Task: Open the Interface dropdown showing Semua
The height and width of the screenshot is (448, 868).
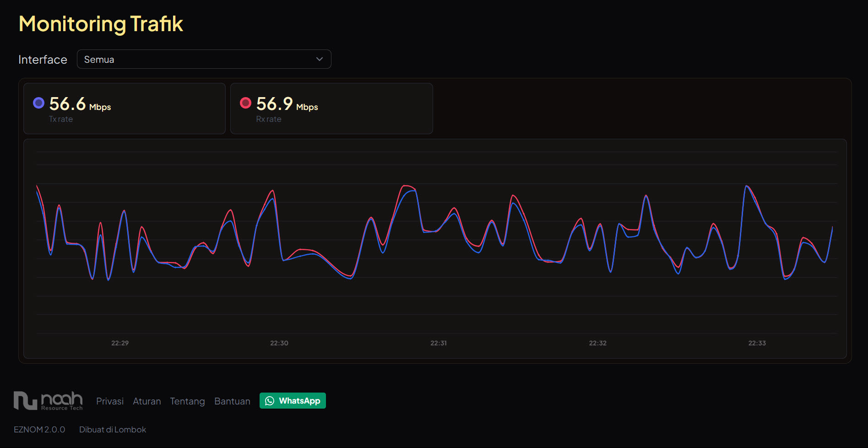Action: tap(204, 59)
